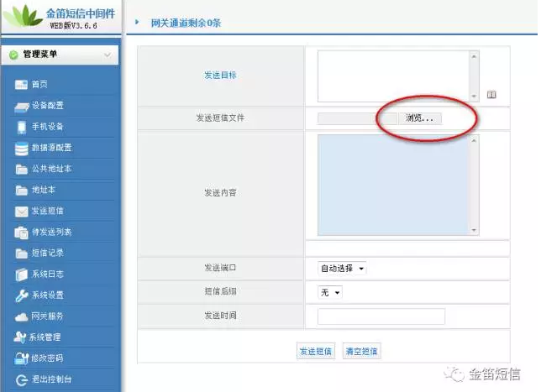
Task: Click the 修改密码 lock icon
Action: (22, 358)
